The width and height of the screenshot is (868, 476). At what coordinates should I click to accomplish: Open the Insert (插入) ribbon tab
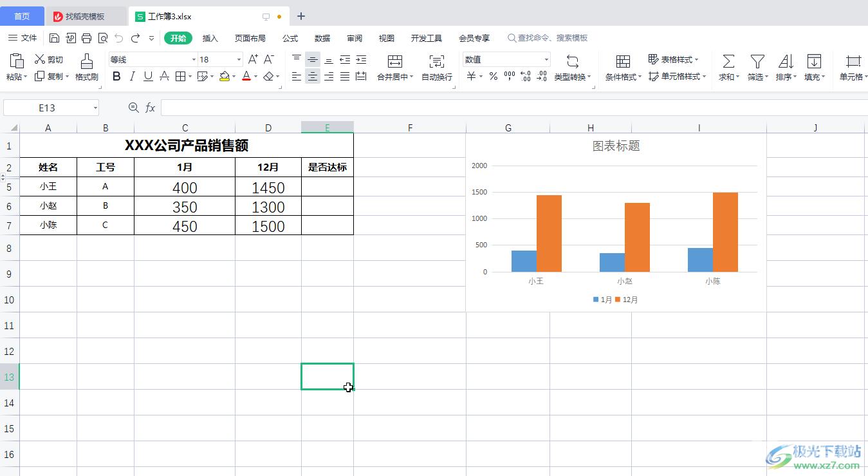(210, 38)
